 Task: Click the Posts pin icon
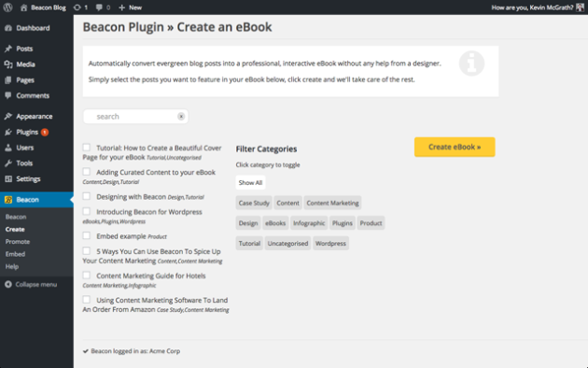click(x=8, y=49)
